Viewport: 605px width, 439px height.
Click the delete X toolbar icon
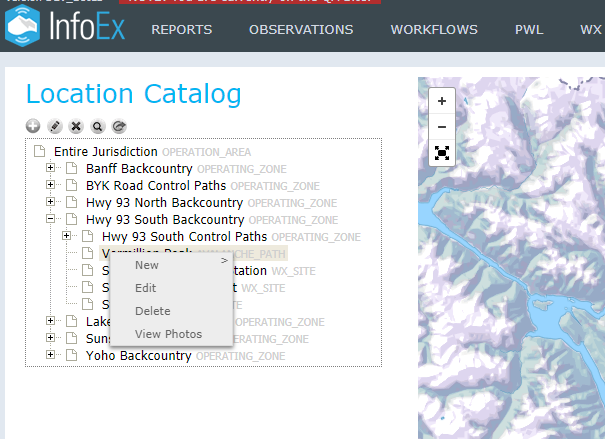click(x=76, y=126)
